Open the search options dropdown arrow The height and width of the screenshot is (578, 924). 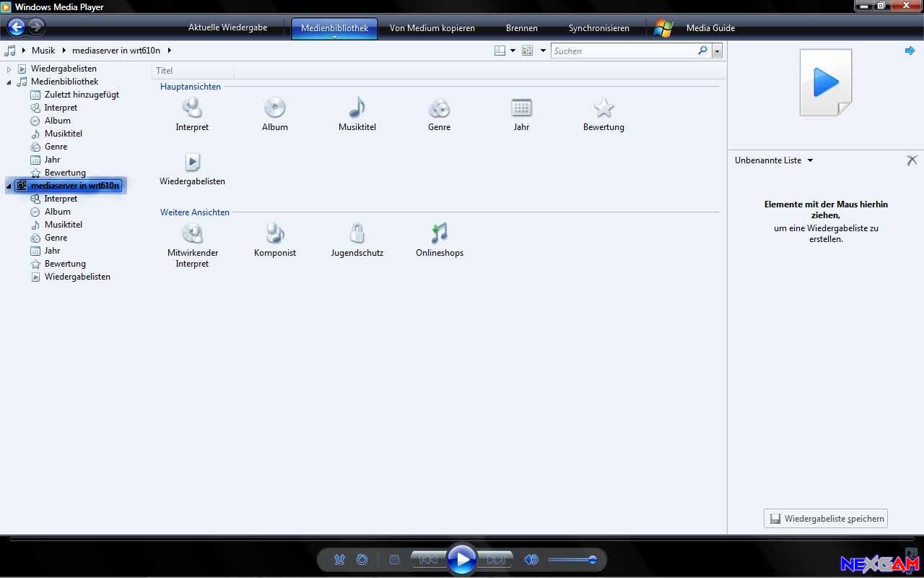[x=717, y=51]
